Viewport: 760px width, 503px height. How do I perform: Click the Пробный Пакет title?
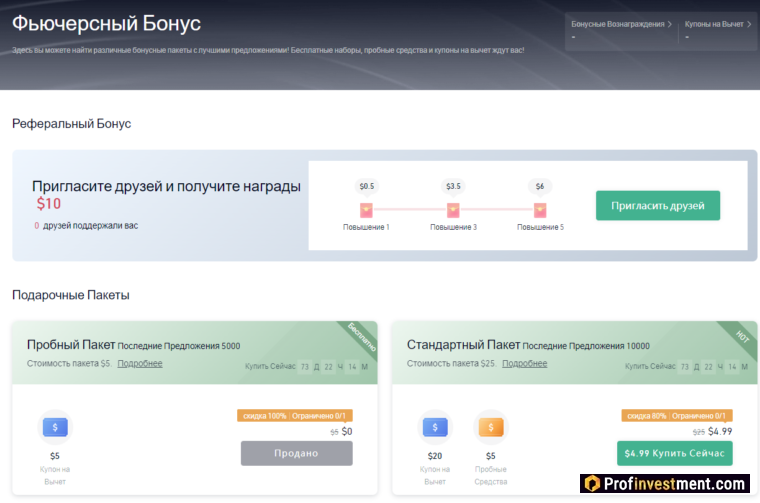pos(71,345)
